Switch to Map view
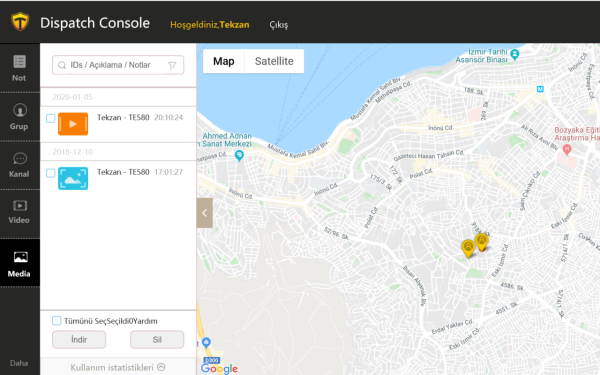Image resolution: width=600 pixels, height=375 pixels. point(223,61)
